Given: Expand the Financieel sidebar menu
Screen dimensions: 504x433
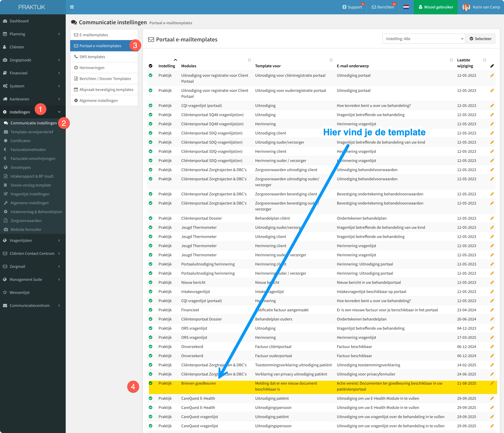Looking at the screenshot, I should coord(33,73).
